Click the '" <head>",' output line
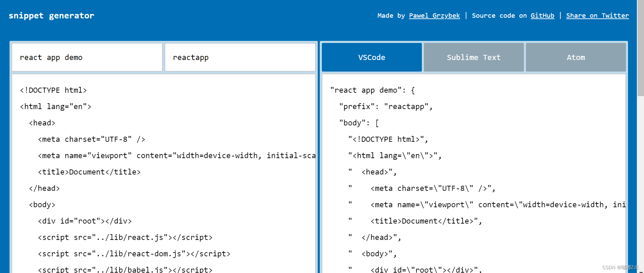This screenshot has height=273, width=644. click(373, 172)
